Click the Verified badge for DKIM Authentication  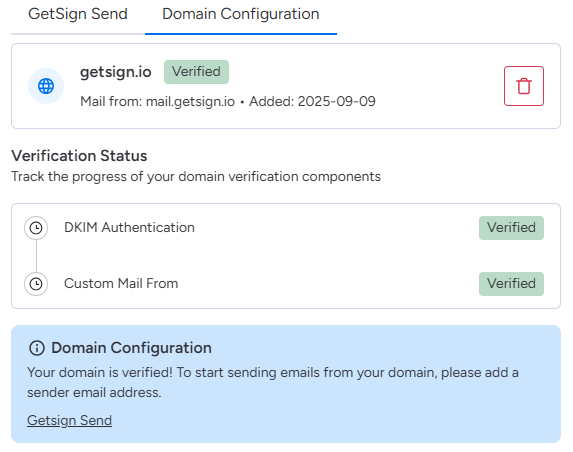point(511,228)
